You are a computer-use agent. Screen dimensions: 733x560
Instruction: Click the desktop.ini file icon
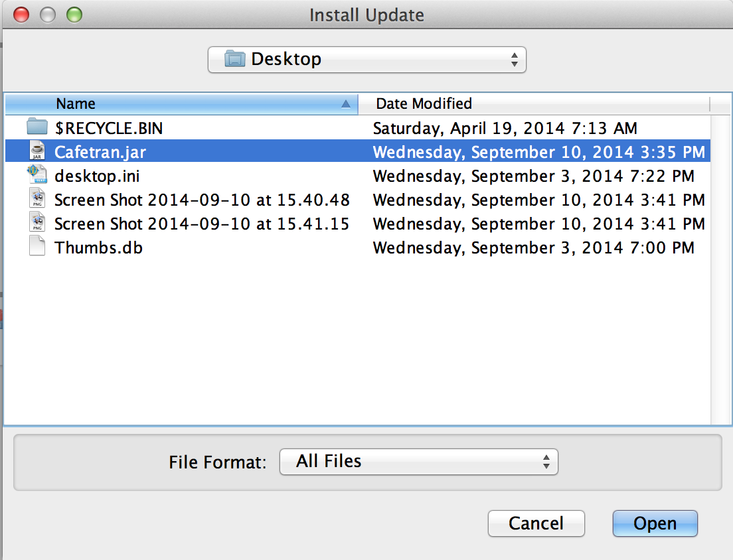37,176
